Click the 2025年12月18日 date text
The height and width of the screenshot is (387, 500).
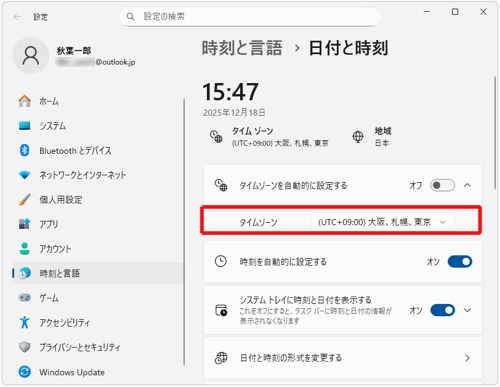pos(234,113)
